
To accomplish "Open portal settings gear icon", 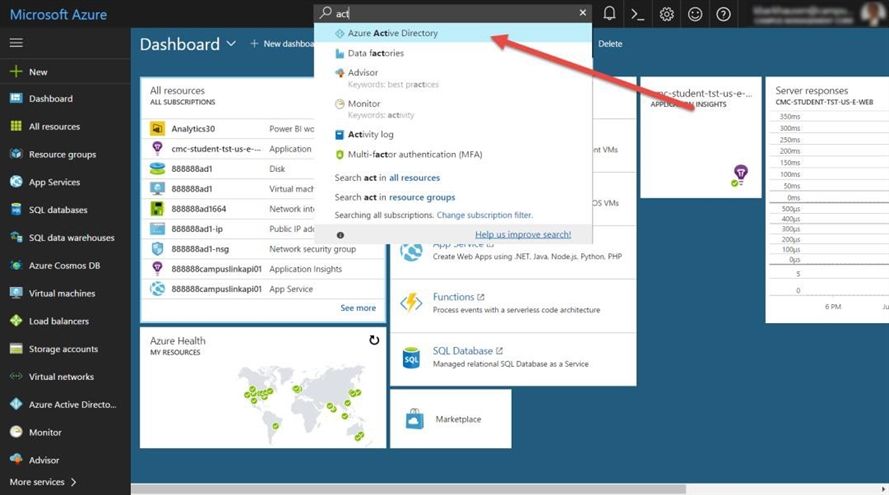I will point(666,14).
